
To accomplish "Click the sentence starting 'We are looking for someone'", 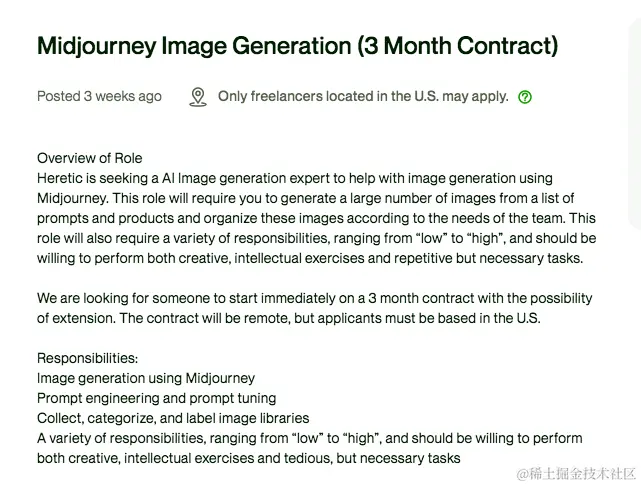I will (314, 298).
